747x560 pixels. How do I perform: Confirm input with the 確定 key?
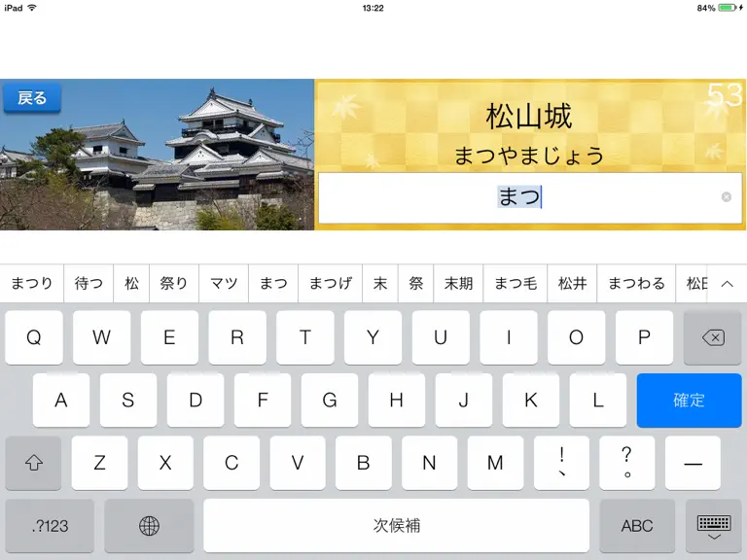tap(689, 400)
